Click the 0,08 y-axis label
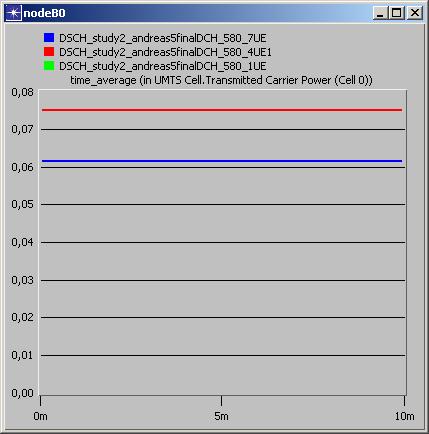The image size is (429, 434). tap(23, 92)
